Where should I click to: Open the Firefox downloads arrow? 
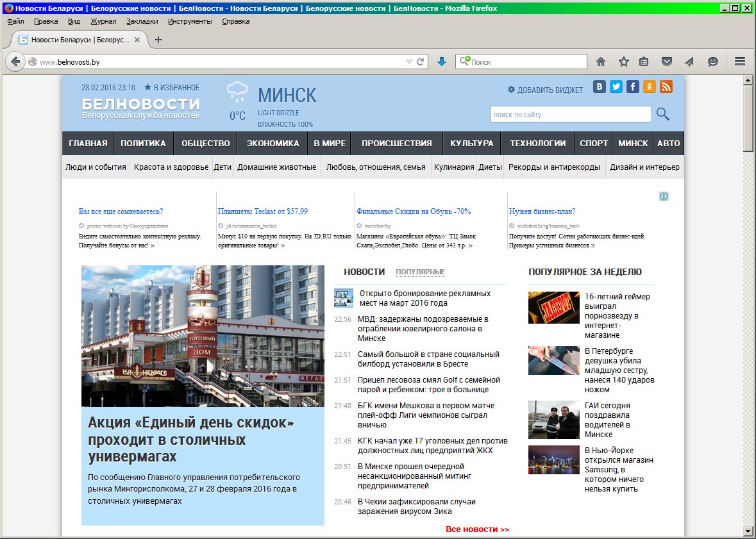441,62
